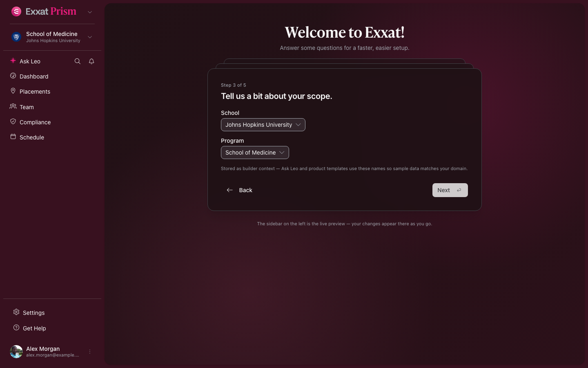The height and width of the screenshot is (368, 588).
Task: Click the Ask Leo sparkle icon
Action: point(13,61)
